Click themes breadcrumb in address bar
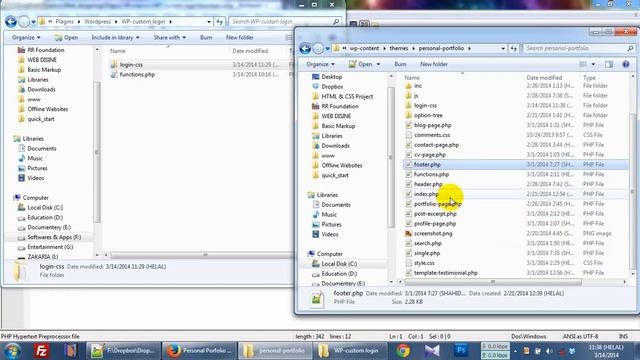Screen dimensions: 640x360 399,48
